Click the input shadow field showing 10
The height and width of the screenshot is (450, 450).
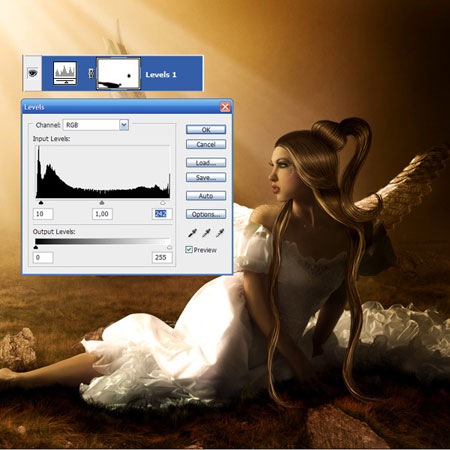click(x=43, y=214)
